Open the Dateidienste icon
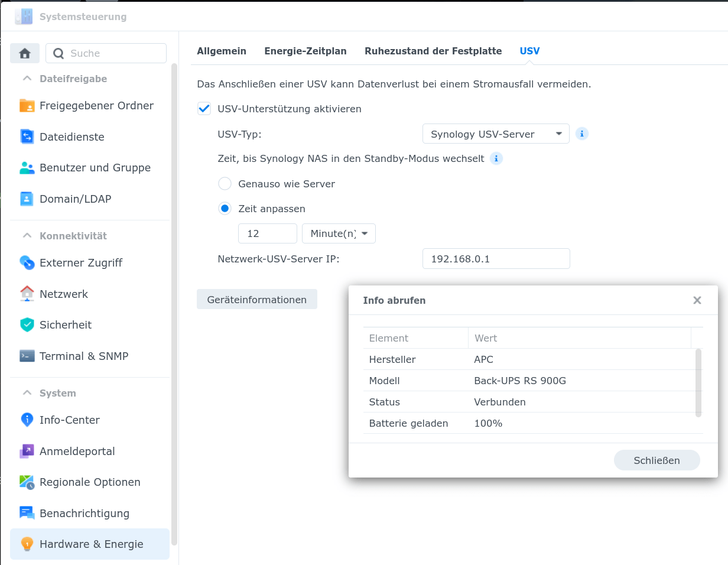Image resolution: width=728 pixels, height=565 pixels. pyautogui.click(x=27, y=137)
